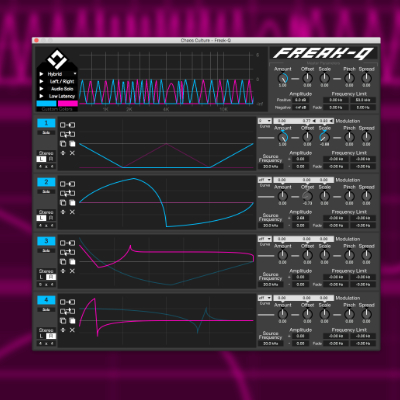
Task: Click the move arrows icon in band 2
Action: 63,212
